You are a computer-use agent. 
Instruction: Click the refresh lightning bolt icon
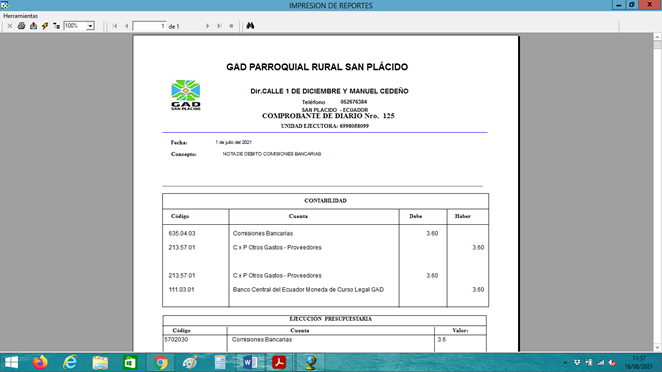[45, 26]
